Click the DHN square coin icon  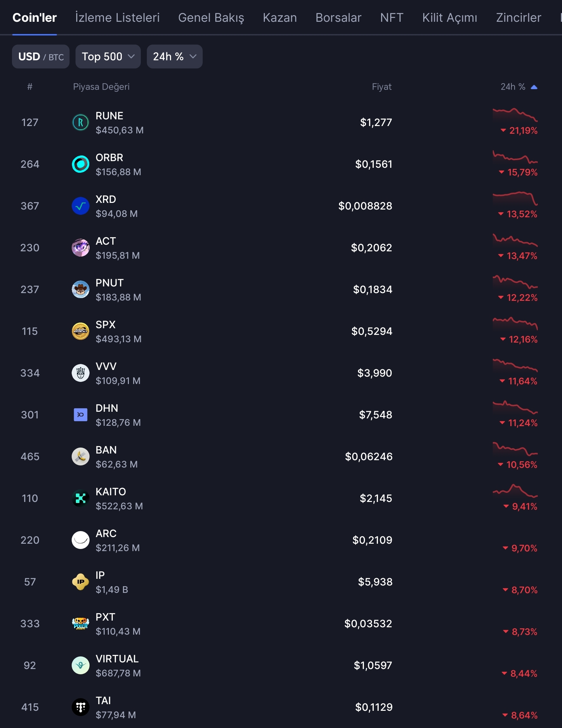coord(80,415)
